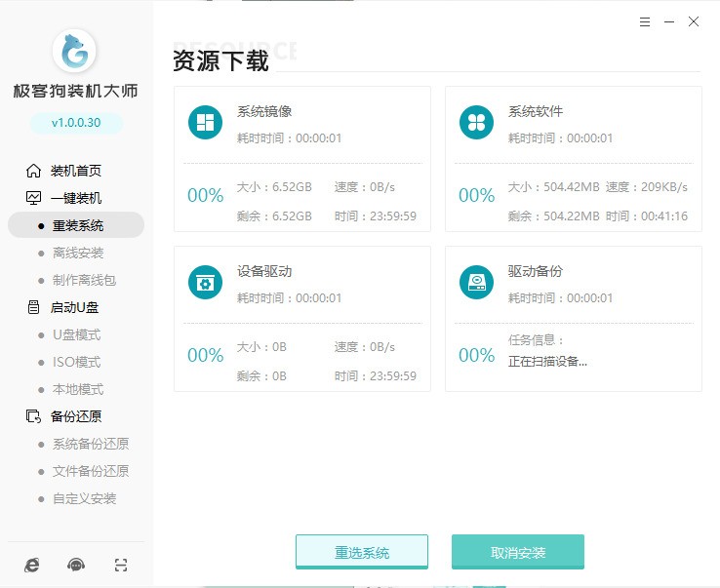Click 大小：504.42MB text
The width and height of the screenshot is (720, 588).
pyautogui.click(x=553, y=187)
